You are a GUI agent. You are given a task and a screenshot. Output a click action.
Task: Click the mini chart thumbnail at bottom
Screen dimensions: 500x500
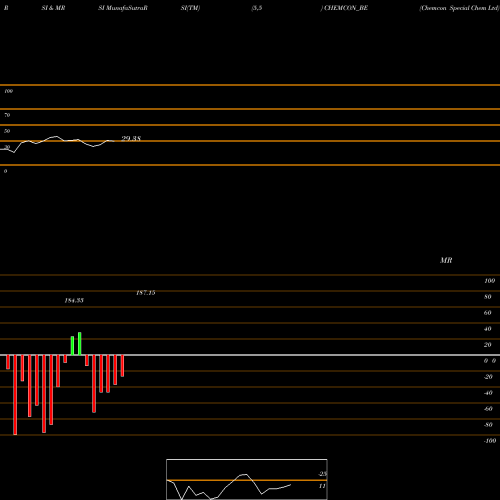click(247, 479)
